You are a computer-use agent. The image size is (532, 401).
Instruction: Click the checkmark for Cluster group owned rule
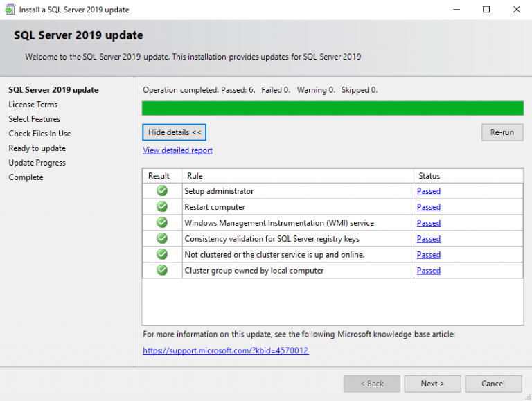(x=162, y=271)
